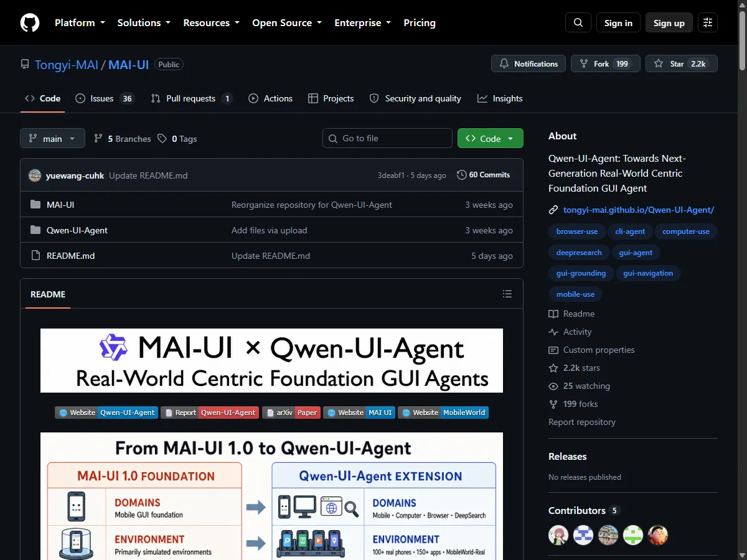Select the gui-grounding topic tag

click(581, 273)
